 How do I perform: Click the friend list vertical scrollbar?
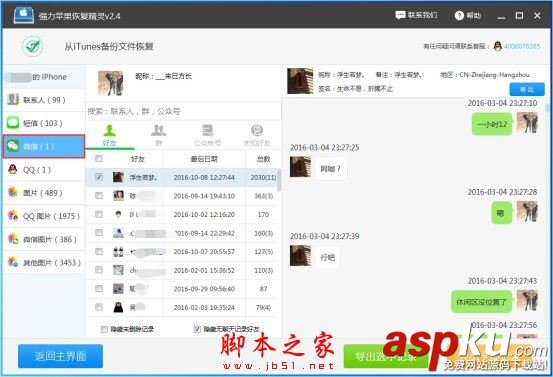pos(279,180)
